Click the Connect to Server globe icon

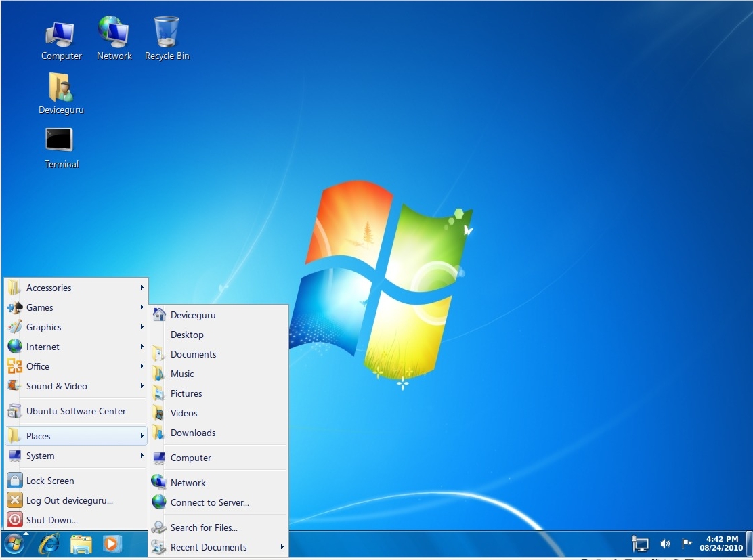pyautogui.click(x=159, y=502)
